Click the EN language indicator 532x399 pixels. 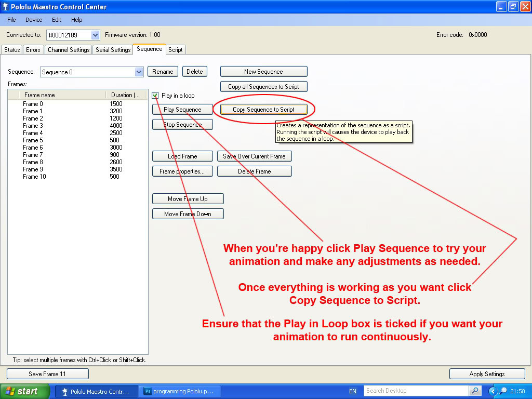tap(353, 391)
